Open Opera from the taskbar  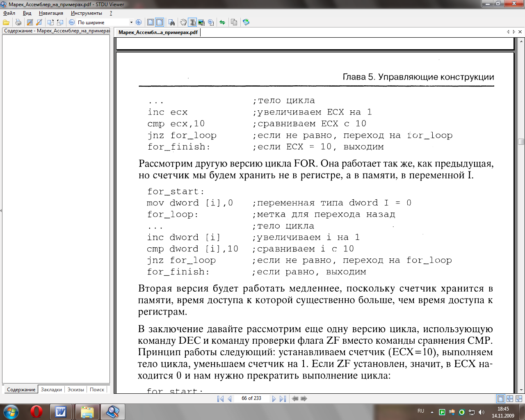[36, 412]
